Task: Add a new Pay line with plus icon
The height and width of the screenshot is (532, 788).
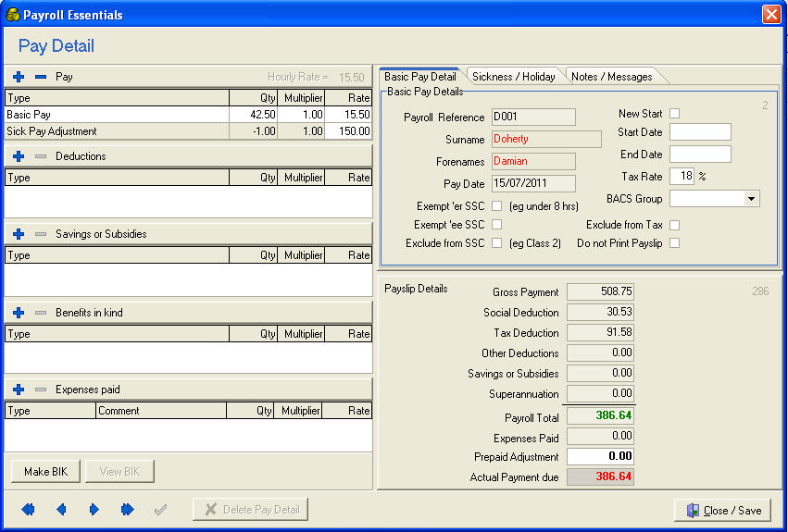Action: 19,77
